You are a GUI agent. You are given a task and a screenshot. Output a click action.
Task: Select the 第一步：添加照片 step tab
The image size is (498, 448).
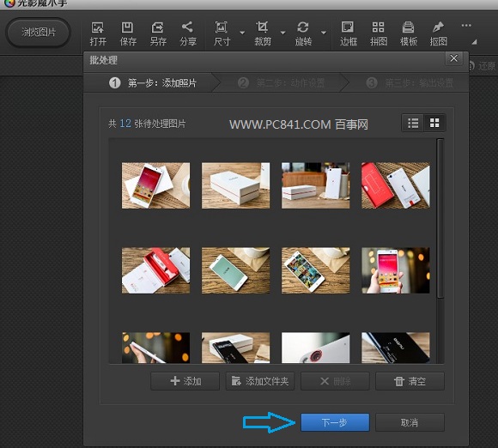click(x=153, y=83)
